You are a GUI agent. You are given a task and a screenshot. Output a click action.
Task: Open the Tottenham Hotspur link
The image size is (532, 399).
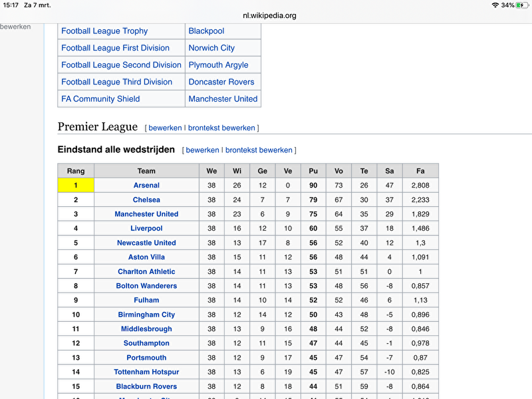[x=146, y=372]
